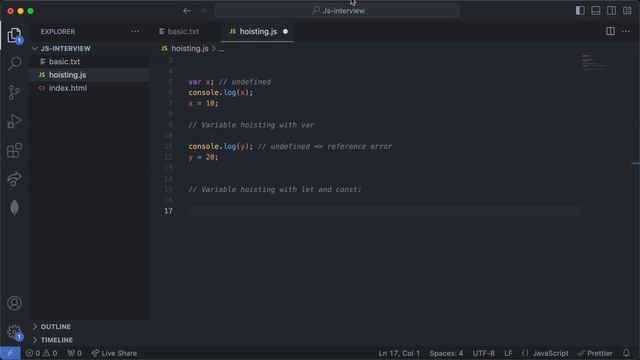Toggle the secondary side bar layout icon
The image size is (640, 360).
(611, 11)
